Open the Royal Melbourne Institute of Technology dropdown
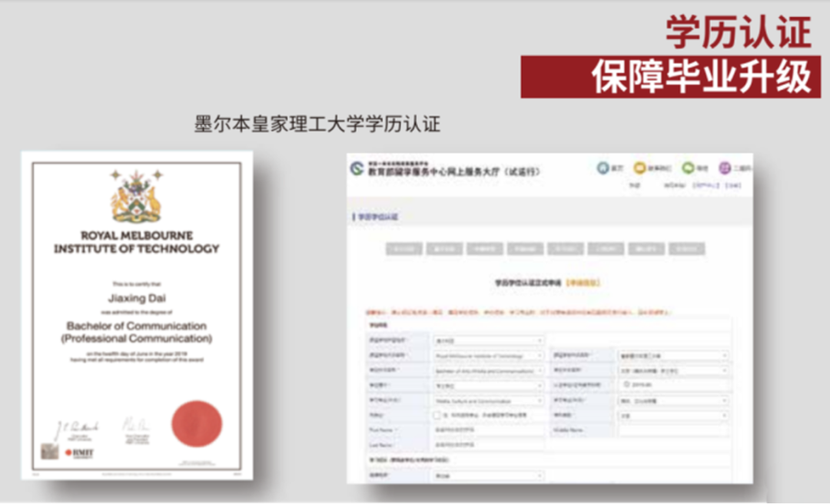This screenshot has height=504, width=830. pos(489,356)
